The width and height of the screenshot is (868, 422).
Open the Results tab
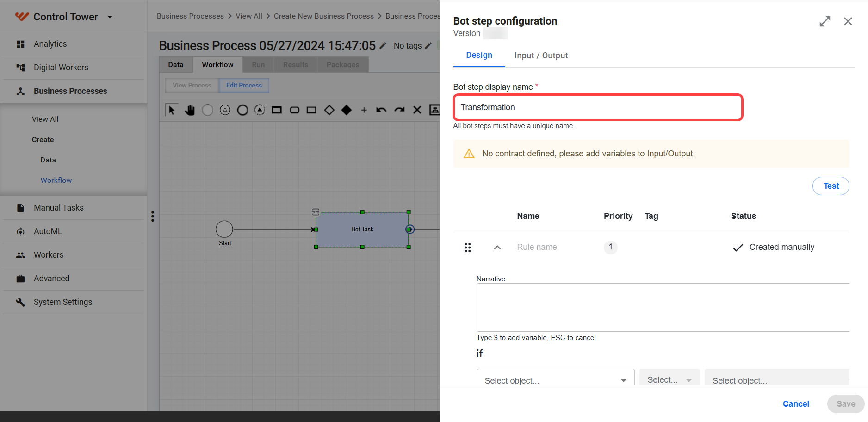[296, 65]
